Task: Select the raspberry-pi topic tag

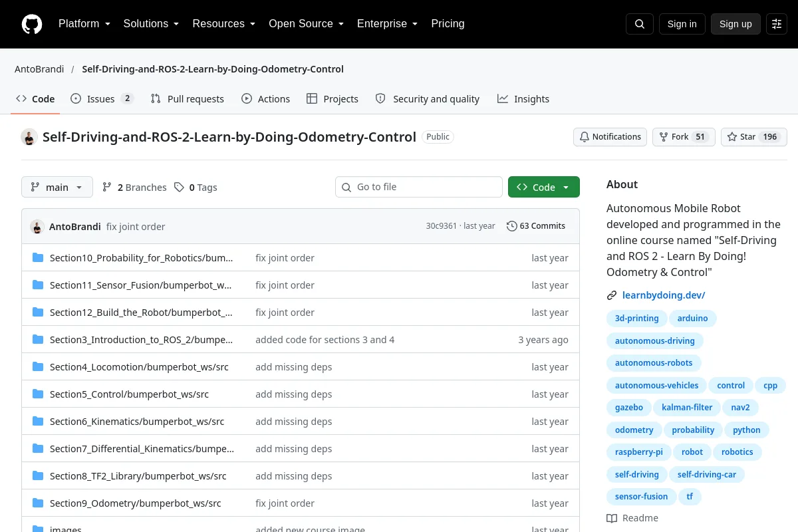Action: click(639, 452)
